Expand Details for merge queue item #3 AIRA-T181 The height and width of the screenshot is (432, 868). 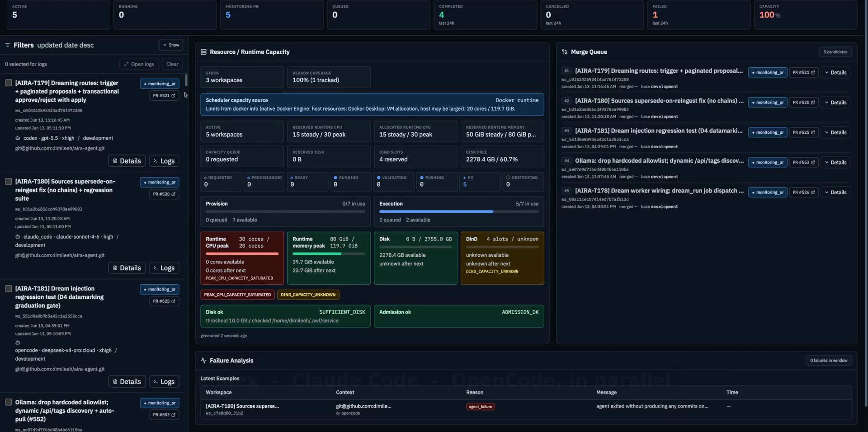[x=835, y=132]
